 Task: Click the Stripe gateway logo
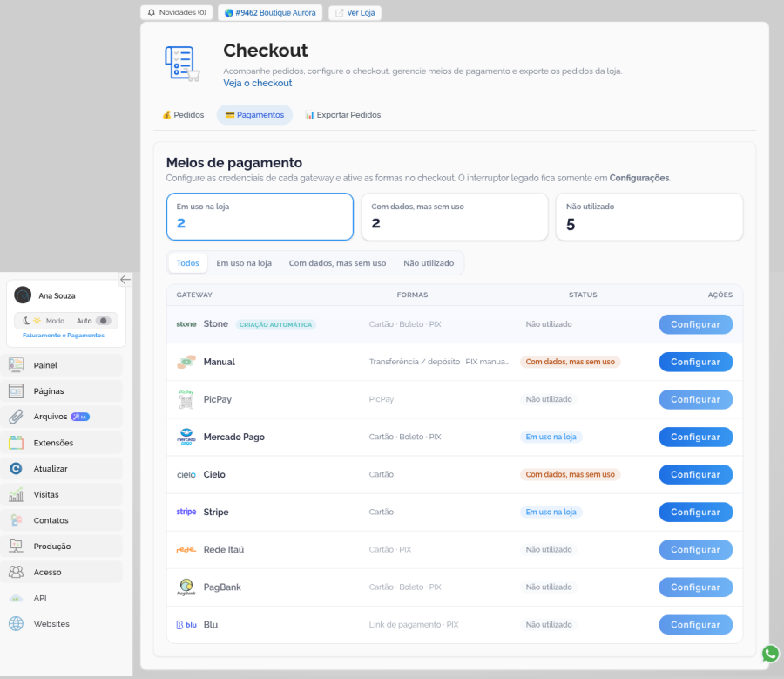coord(186,512)
